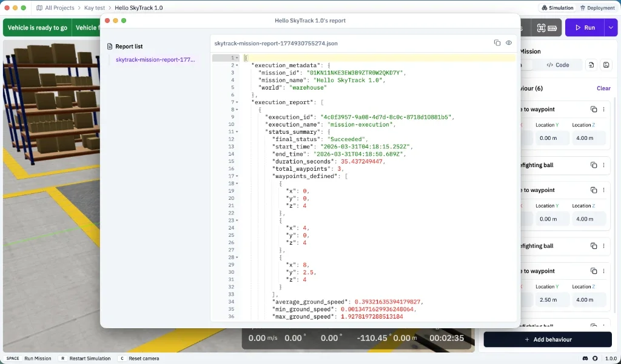The height and width of the screenshot is (364, 621).
Task: Click the version 1.0.0 label
Action: (610, 359)
